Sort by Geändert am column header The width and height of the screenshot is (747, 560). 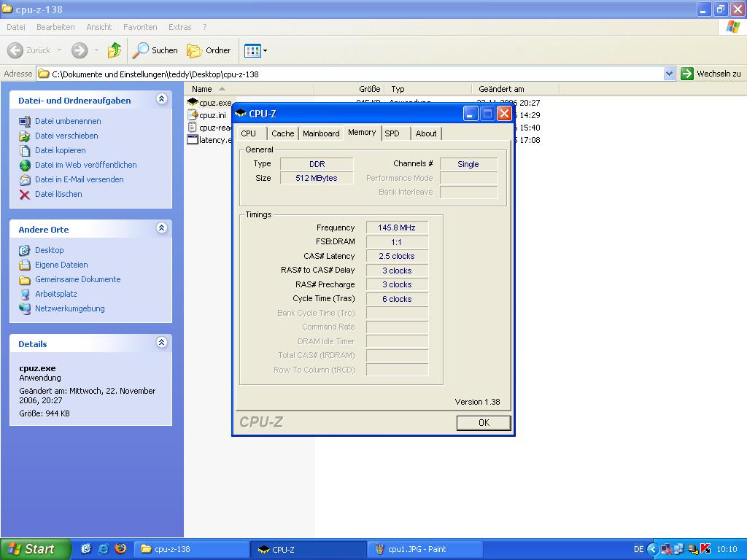pos(516,89)
